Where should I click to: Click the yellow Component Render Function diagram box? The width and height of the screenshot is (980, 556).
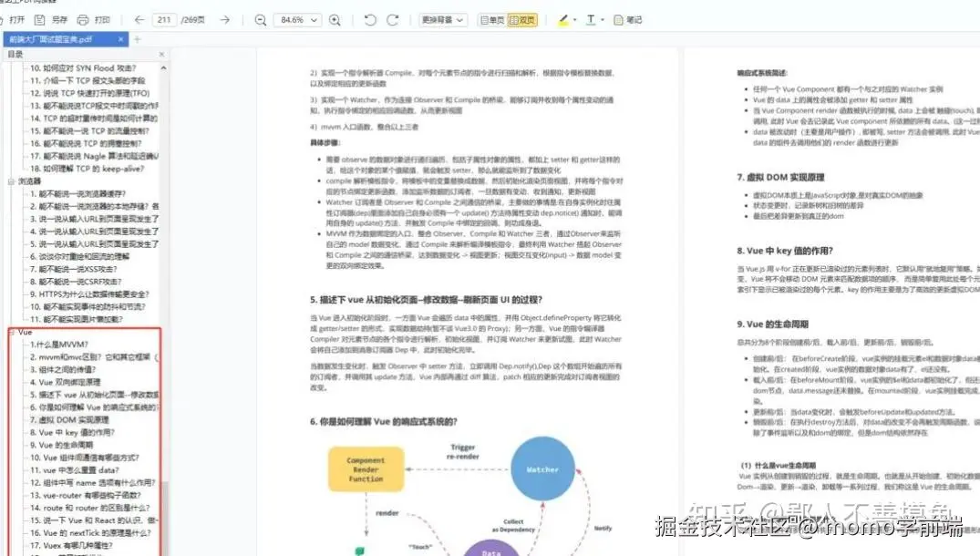366,469
